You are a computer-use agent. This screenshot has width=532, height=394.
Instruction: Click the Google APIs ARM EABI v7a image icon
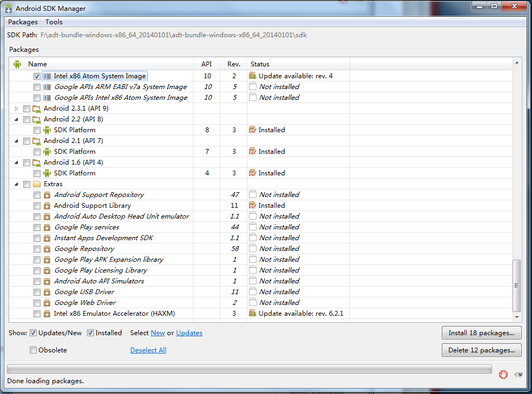47,87
